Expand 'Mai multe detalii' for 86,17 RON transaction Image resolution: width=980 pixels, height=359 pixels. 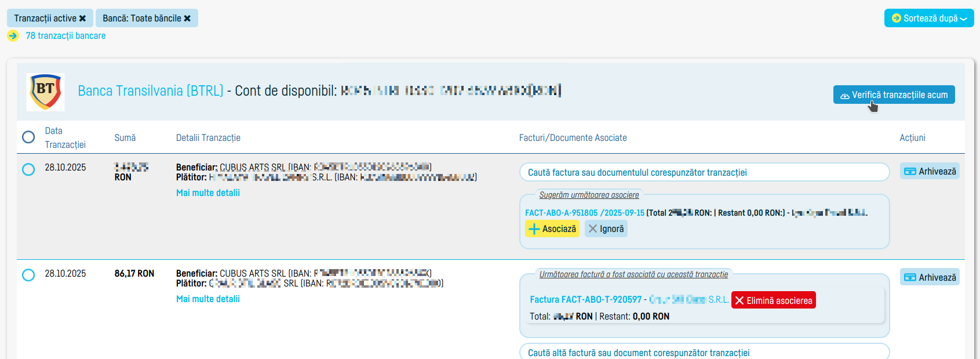(207, 299)
